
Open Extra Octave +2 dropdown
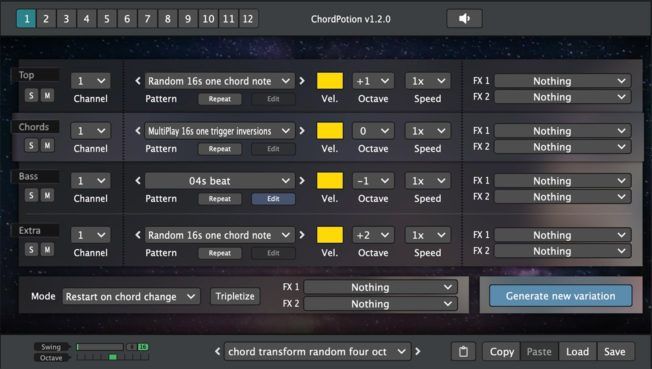tap(373, 235)
